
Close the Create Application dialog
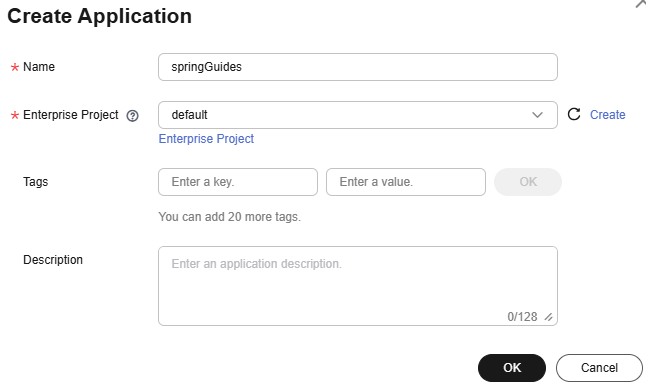640,3
